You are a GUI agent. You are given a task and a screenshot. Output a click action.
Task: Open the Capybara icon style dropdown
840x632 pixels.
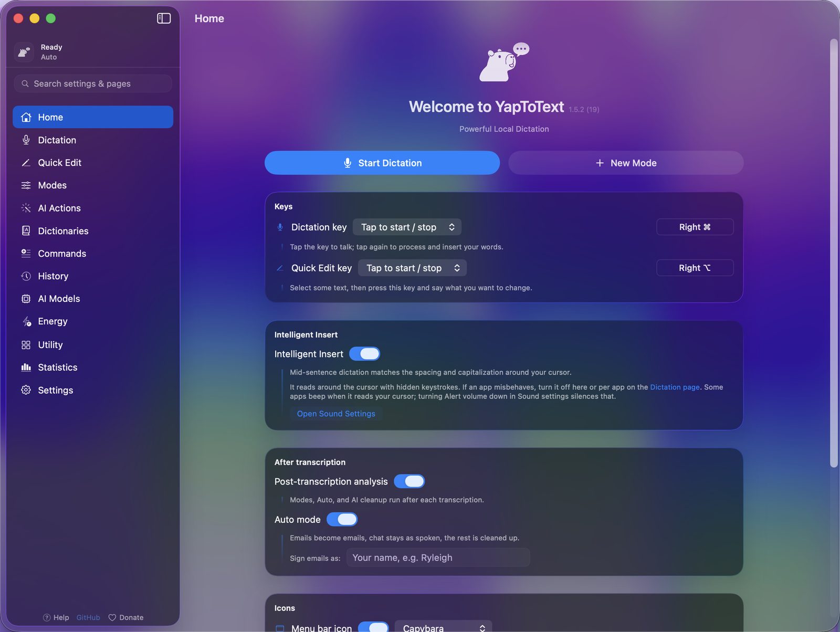click(x=443, y=627)
